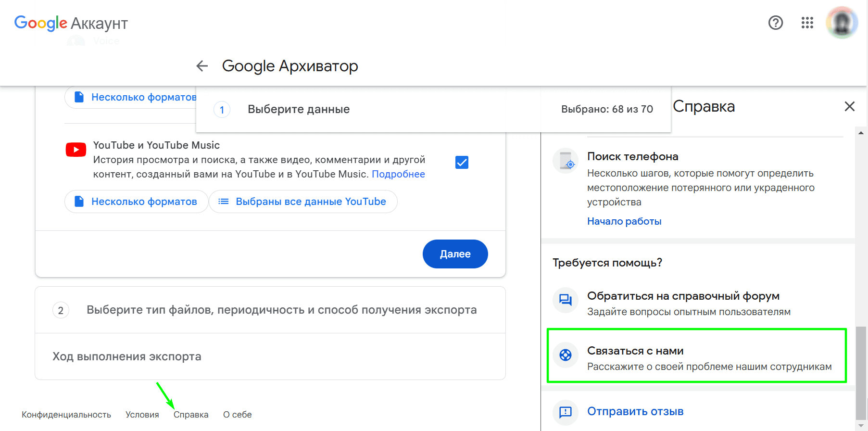Click the phone-locator icon beside Поиск телефона
The width and height of the screenshot is (868, 431).
pyautogui.click(x=566, y=161)
